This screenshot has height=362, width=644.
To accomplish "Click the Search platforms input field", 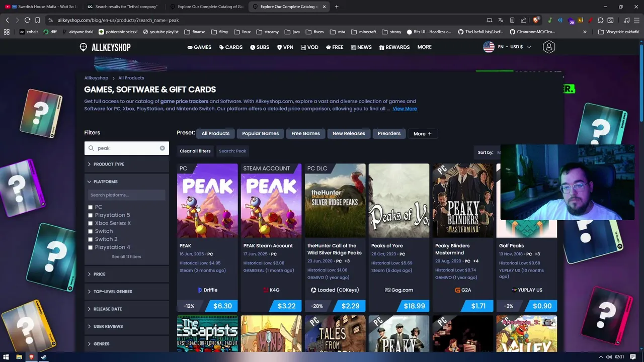I will (x=126, y=195).
